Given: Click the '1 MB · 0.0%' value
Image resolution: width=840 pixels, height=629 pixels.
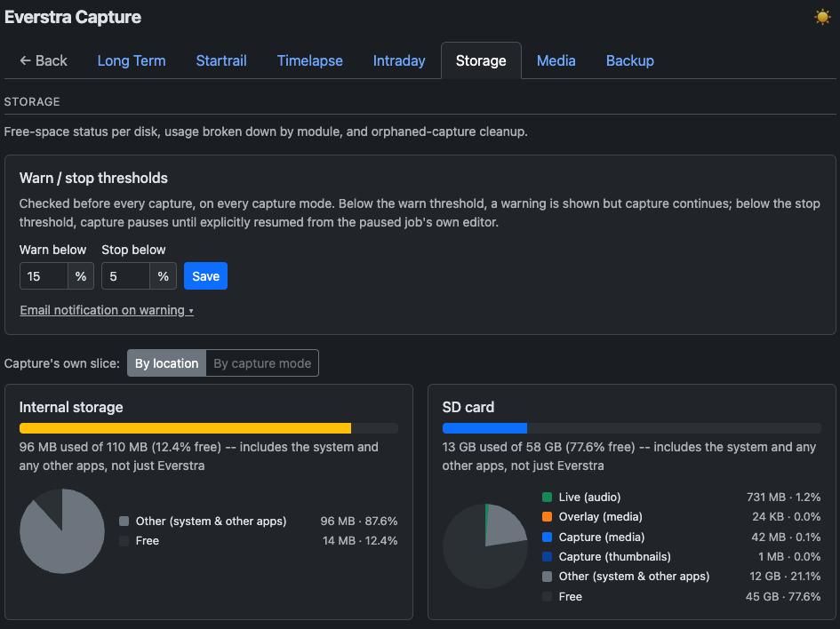Looking at the screenshot, I should coord(789,557).
